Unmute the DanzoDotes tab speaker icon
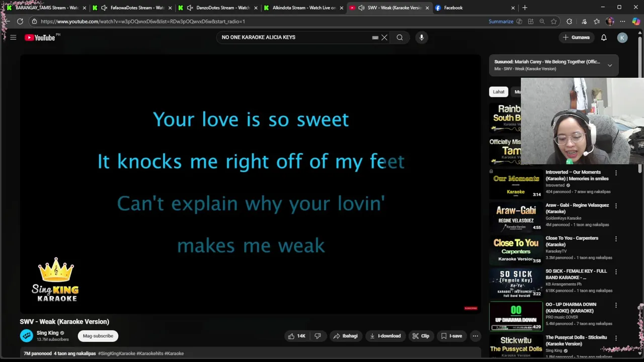 click(190, 8)
